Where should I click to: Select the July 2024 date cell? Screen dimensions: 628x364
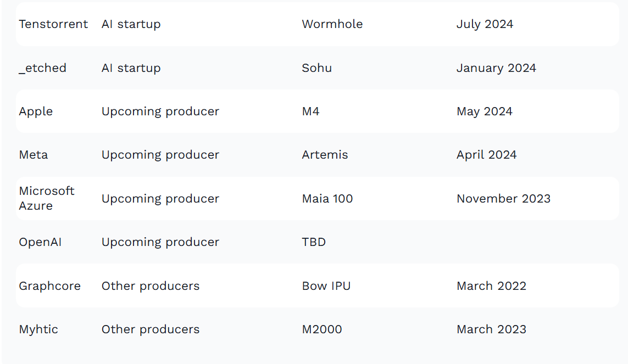tap(485, 24)
